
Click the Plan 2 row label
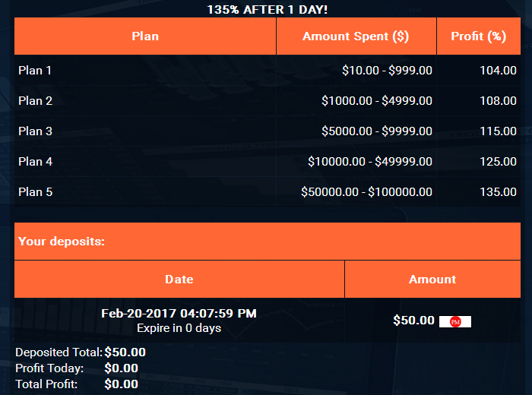pos(35,101)
